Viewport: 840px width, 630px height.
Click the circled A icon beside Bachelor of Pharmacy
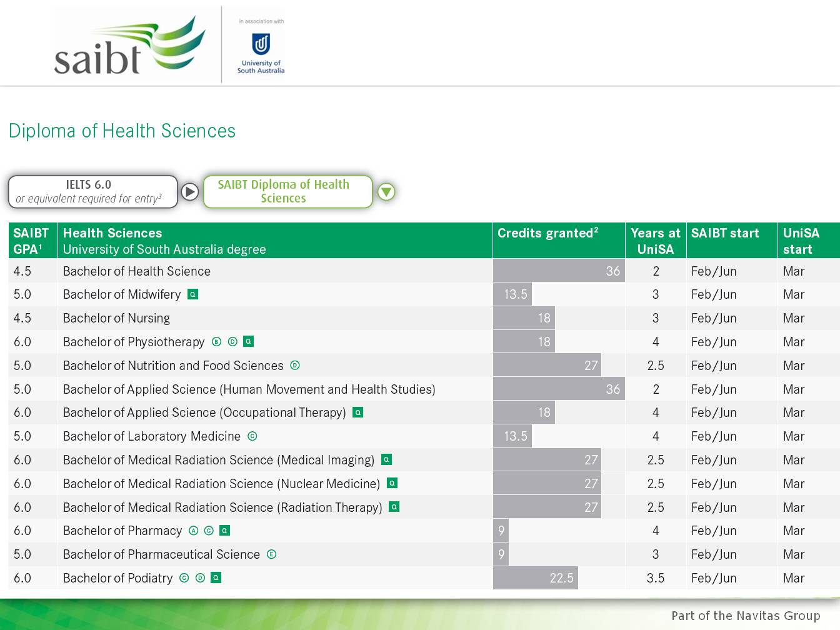[193, 530]
